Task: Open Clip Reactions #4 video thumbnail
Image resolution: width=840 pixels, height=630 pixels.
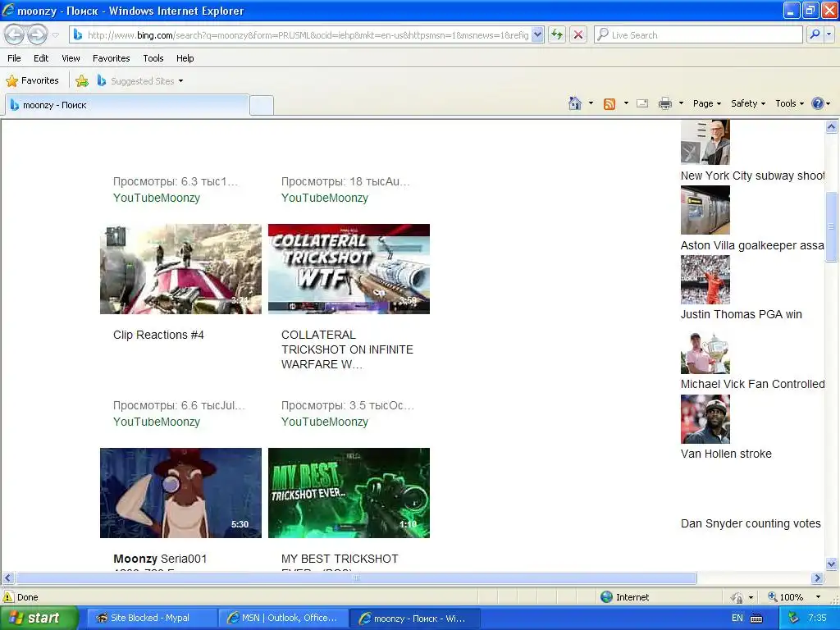Action: pyautogui.click(x=181, y=269)
